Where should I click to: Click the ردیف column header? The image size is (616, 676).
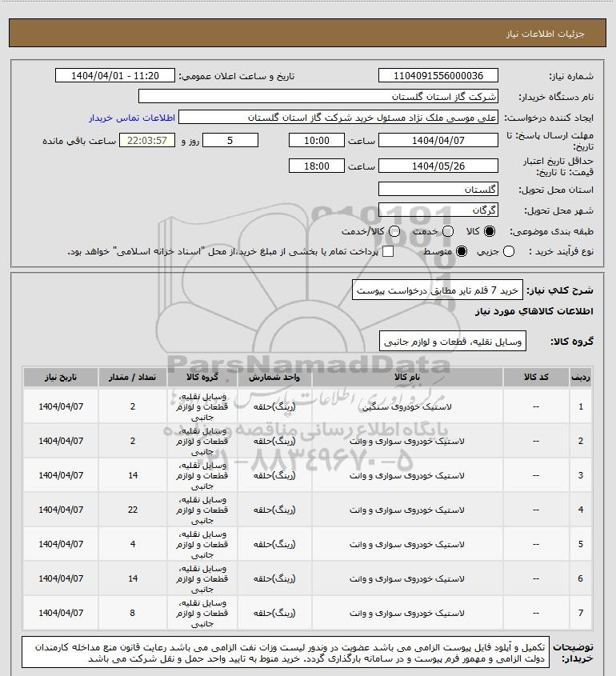581,378
